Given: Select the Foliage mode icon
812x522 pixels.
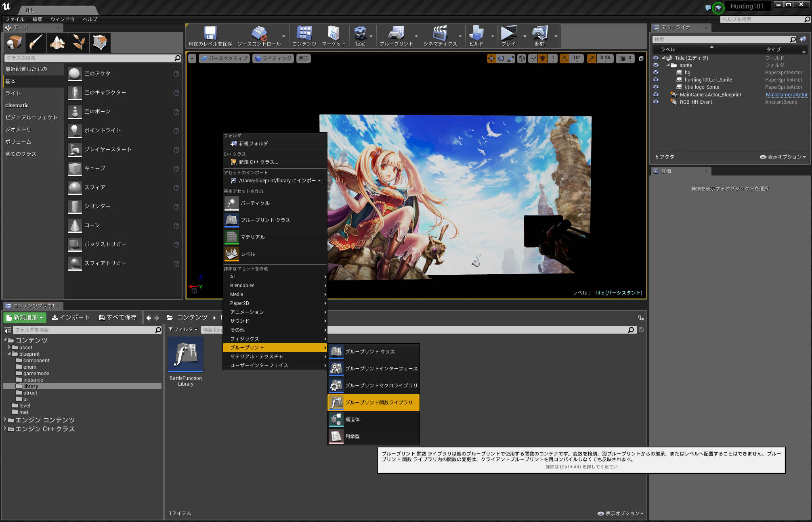Looking at the screenshot, I should (x=79, y=42).
